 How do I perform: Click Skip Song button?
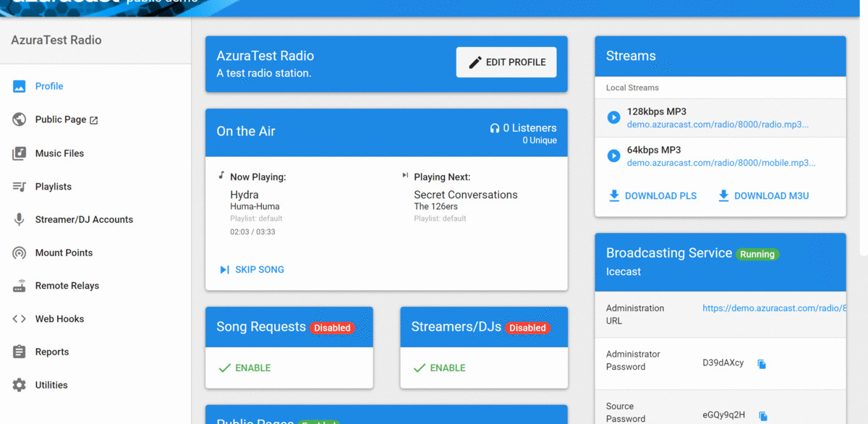coord(252,270)
